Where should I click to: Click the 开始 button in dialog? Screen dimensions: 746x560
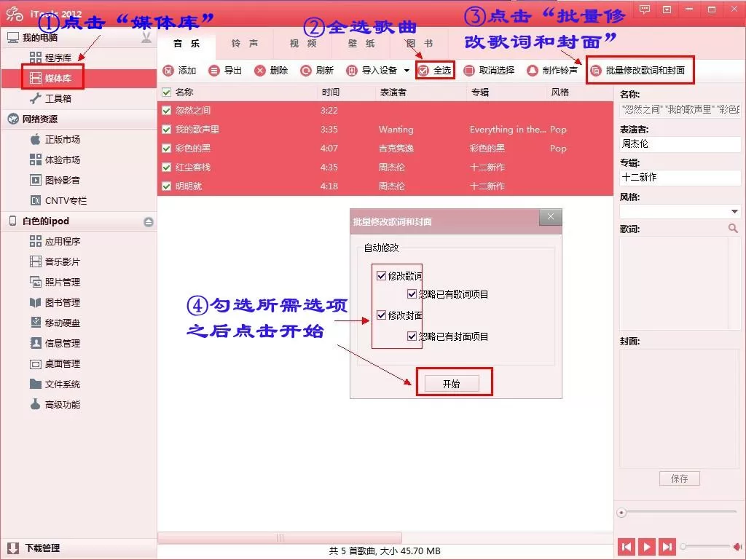[x=452, y=384]
